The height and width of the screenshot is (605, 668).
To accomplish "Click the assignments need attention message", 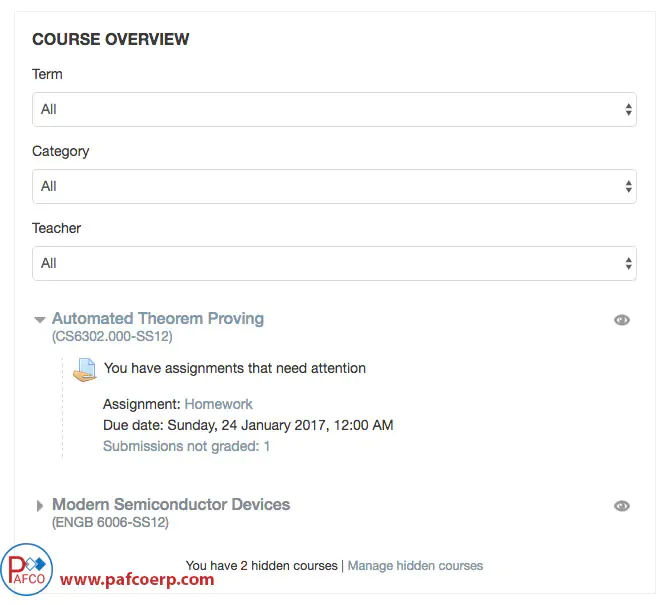I will (235, 368).
